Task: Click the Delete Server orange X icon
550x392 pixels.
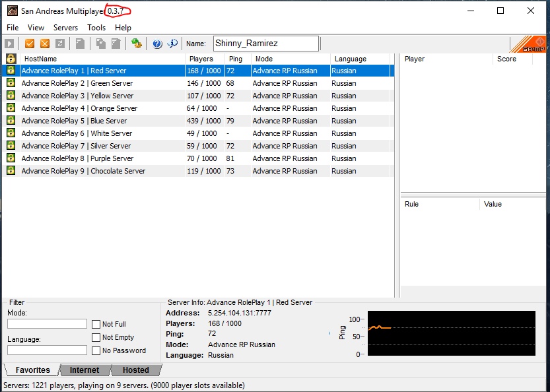Action: point(45,44)
